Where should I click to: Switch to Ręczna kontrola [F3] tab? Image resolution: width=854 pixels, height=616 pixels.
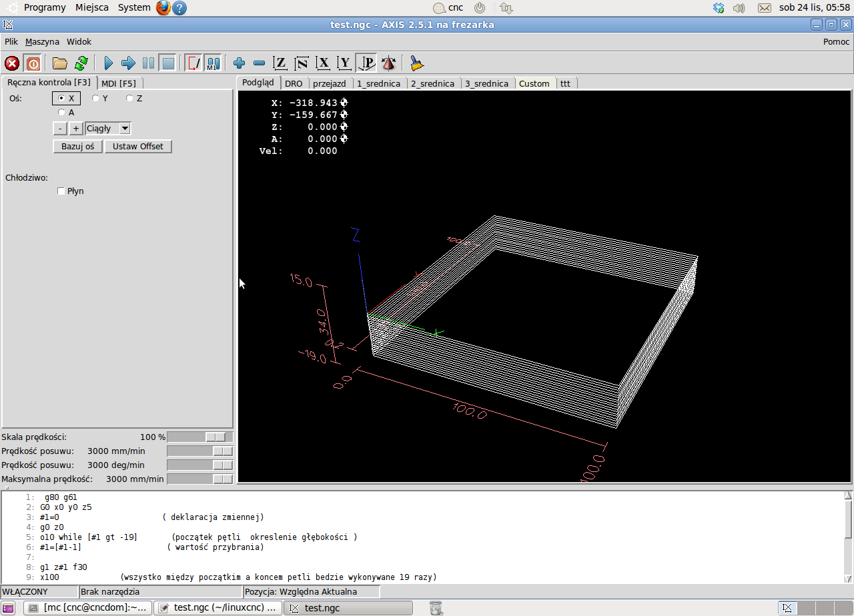(49, 83)
